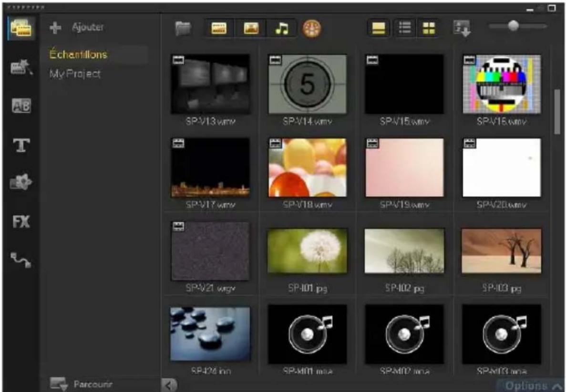Select the Échantillons folder
The height and width of the screenshot is (392, 566).
(78, 54)
